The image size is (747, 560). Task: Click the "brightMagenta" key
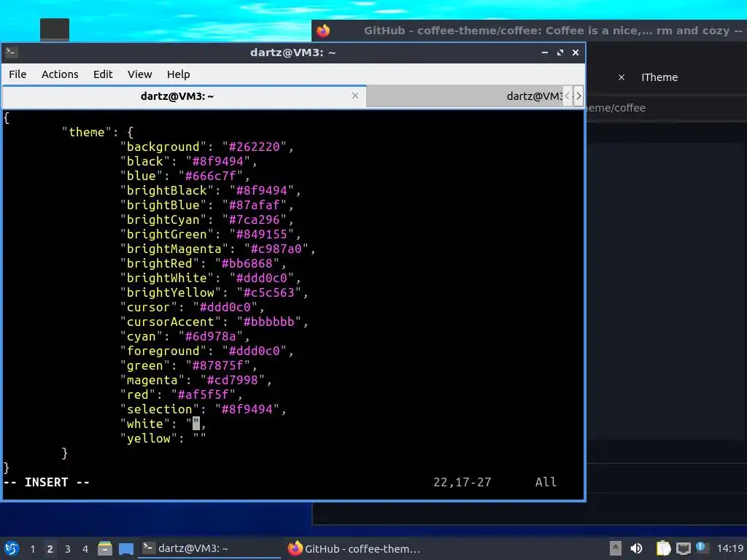[x=174, y=249]
